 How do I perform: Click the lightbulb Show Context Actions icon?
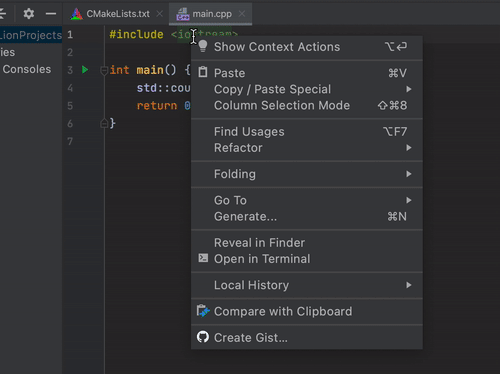click(x=203, y=47)
